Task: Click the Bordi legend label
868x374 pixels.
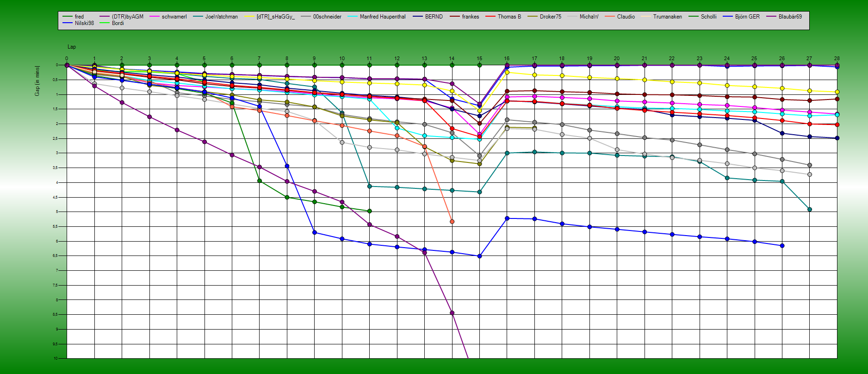Action: pyautogui.click(x=118, y=23)
